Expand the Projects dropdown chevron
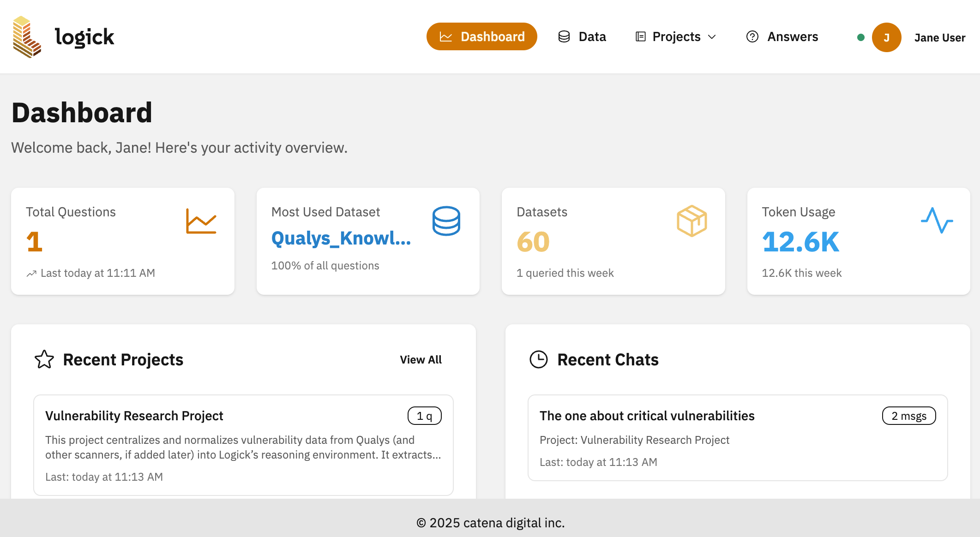 point(712,37)
